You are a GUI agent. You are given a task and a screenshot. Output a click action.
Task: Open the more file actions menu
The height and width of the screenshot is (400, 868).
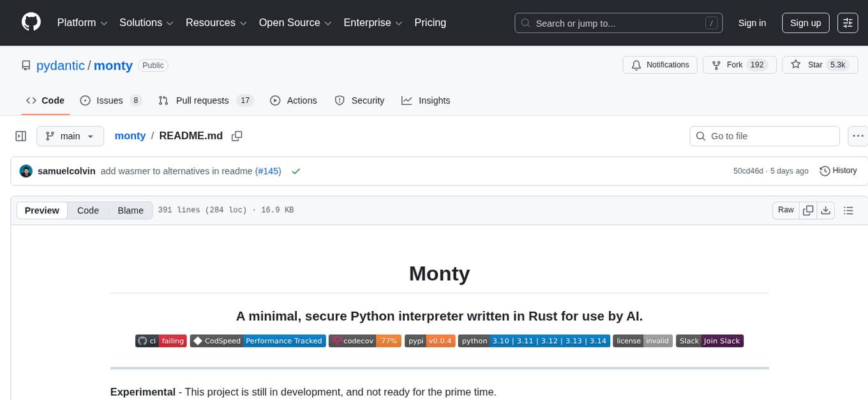pyautogui.click(x=858, y=136)
